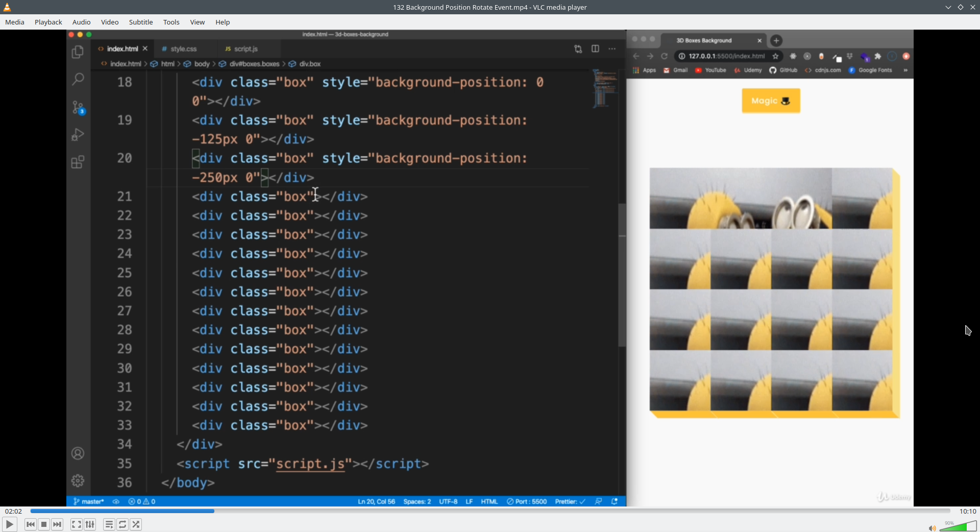Open VS Code Explorer files icon

tap(78, 52)
